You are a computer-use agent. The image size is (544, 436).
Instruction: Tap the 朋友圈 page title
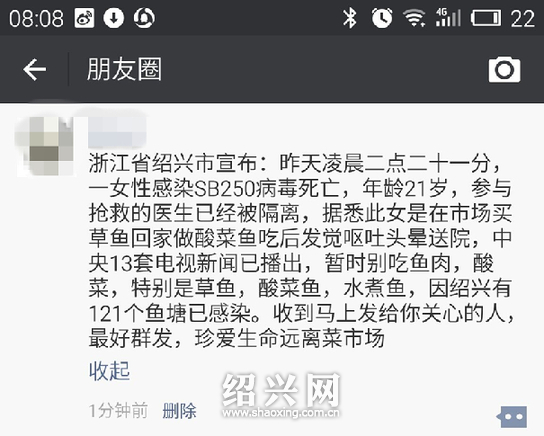pyautogui.click(x=124, y=69)
